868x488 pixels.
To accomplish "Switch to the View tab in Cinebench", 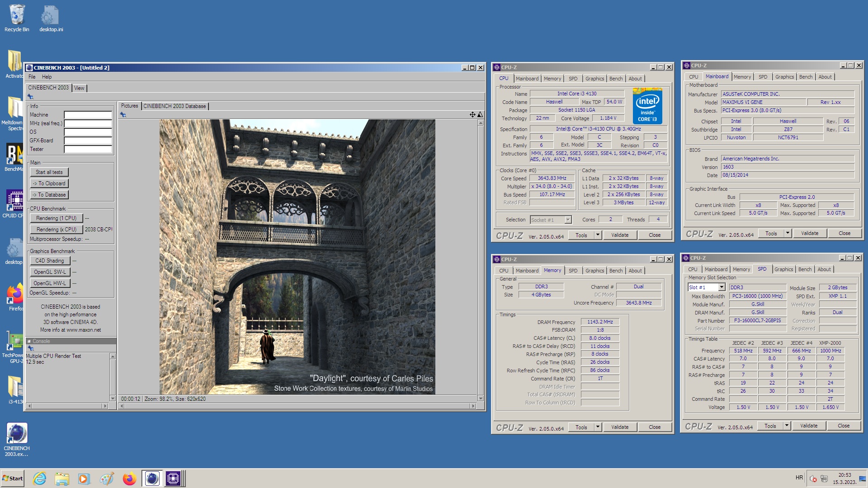I will click(x=79, y=88).
